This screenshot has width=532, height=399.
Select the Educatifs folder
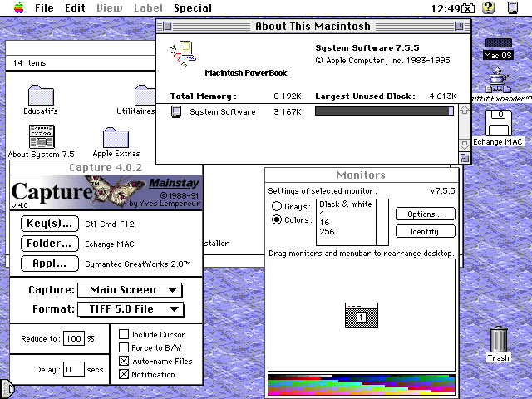(x=41, y=95)
